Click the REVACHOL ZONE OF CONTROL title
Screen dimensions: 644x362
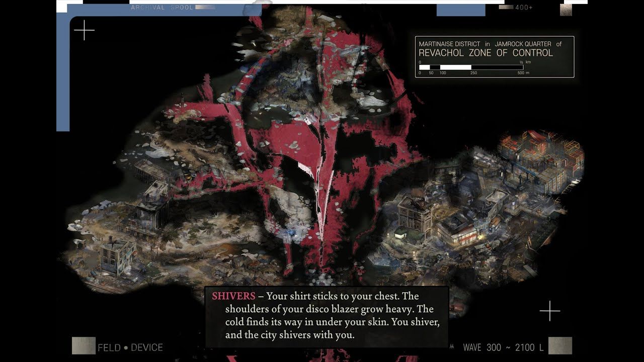click(x=486, y=53)
